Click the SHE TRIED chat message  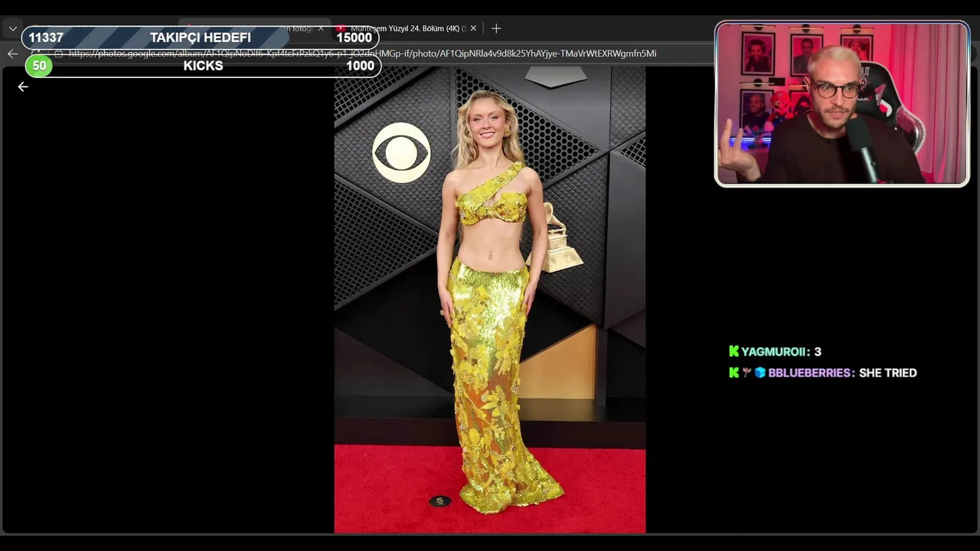pos(887,373)
